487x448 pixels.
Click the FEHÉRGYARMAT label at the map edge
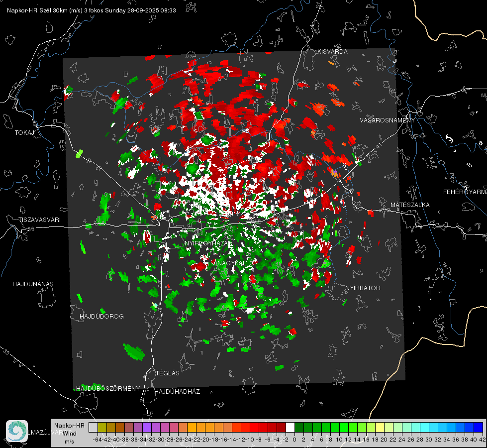point(465,192)
